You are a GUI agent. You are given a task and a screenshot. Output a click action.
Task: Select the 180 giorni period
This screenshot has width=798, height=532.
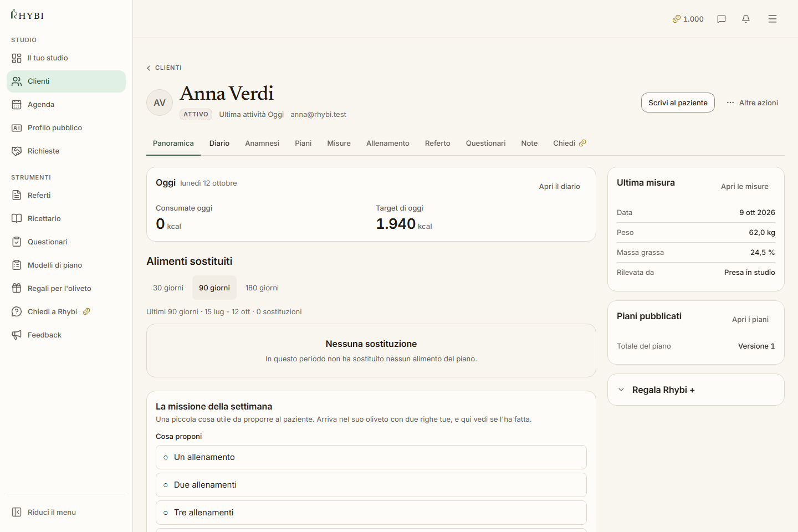coord(262,288)
